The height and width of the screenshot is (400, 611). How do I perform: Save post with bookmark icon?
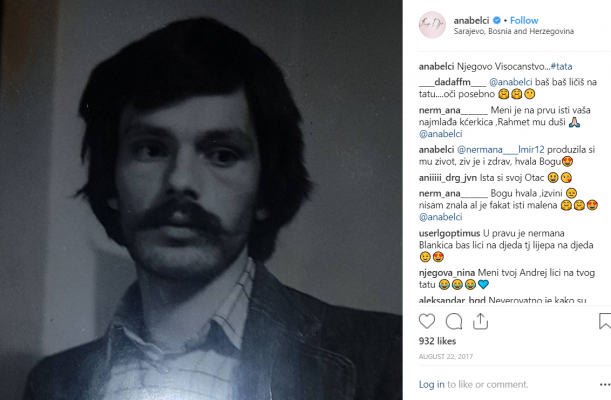605,321
